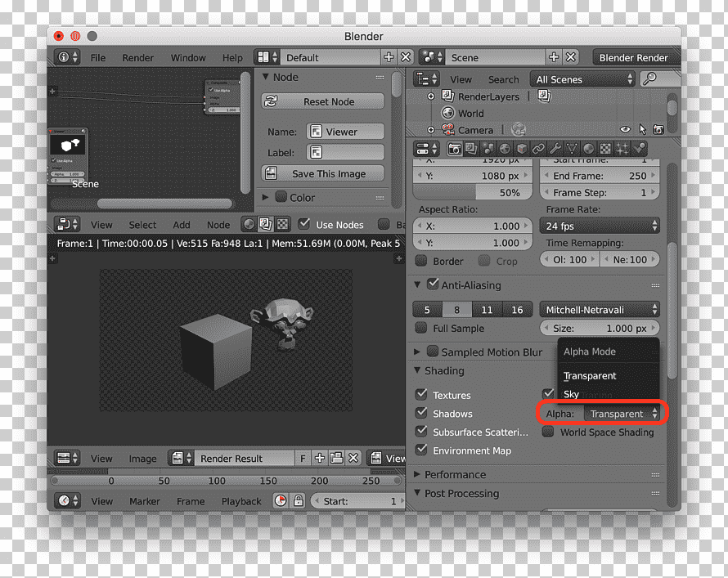728x578 pixels.
Task: Toggle Camera render camera icon in outliner
Action: point(658,130)
